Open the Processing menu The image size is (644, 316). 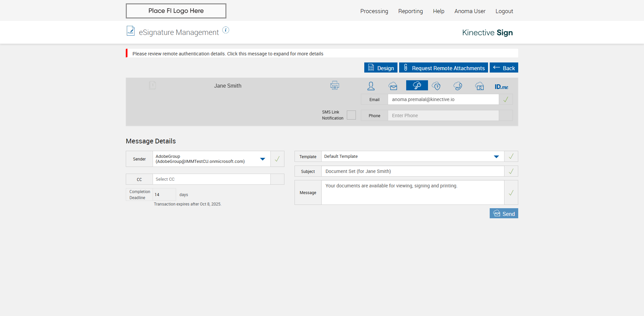[374, 11]
